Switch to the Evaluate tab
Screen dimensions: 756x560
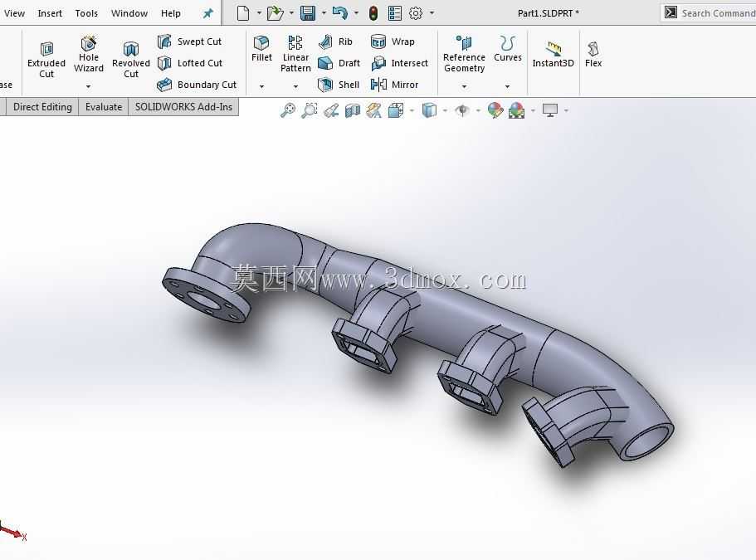point(104,107)
